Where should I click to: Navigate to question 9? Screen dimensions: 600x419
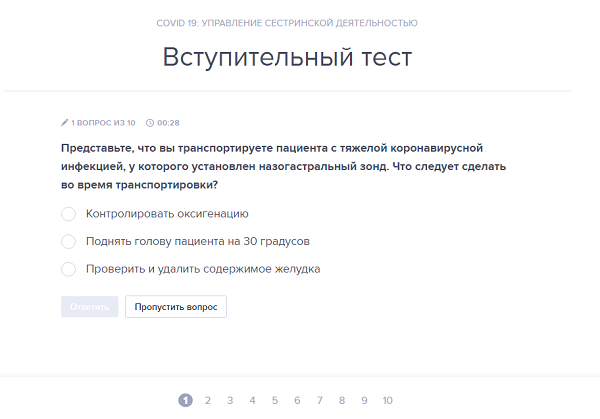364,400
